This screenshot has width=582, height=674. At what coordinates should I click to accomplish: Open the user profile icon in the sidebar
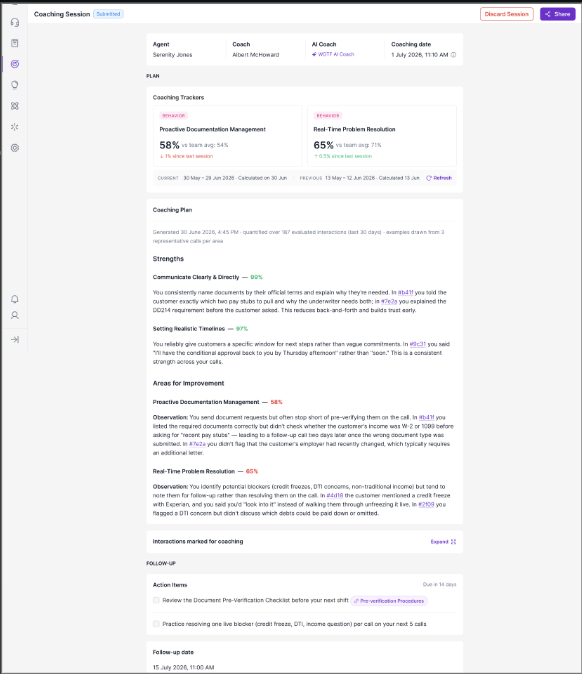[15, 316]
